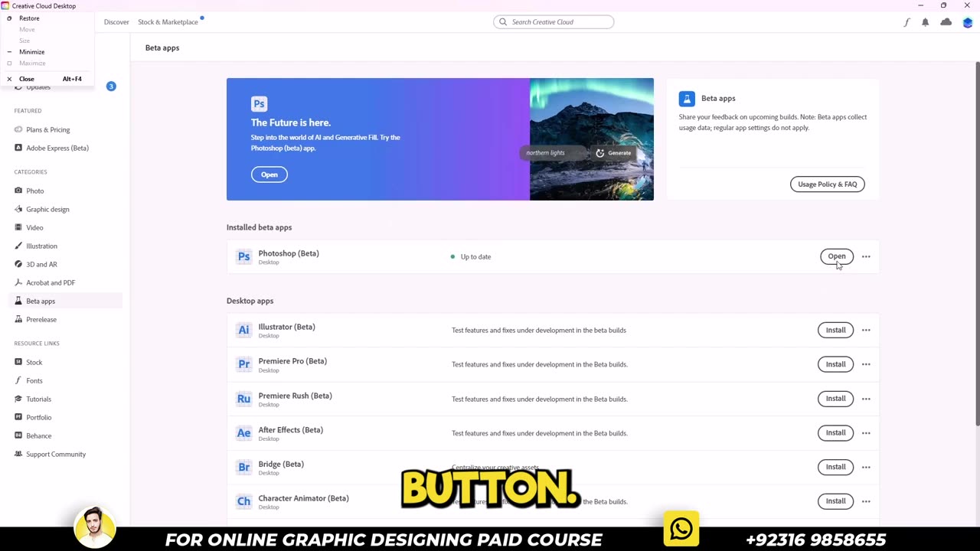This screenshot has height=551, width=980.
Task: Open Photoshop beta from the banner button
Action: pos(269,174)
